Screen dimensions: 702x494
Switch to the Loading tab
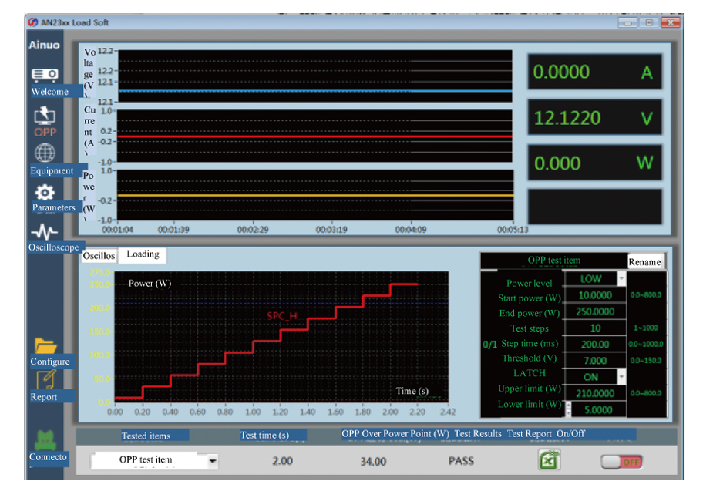pyautogui.click(x=143, y=254)
